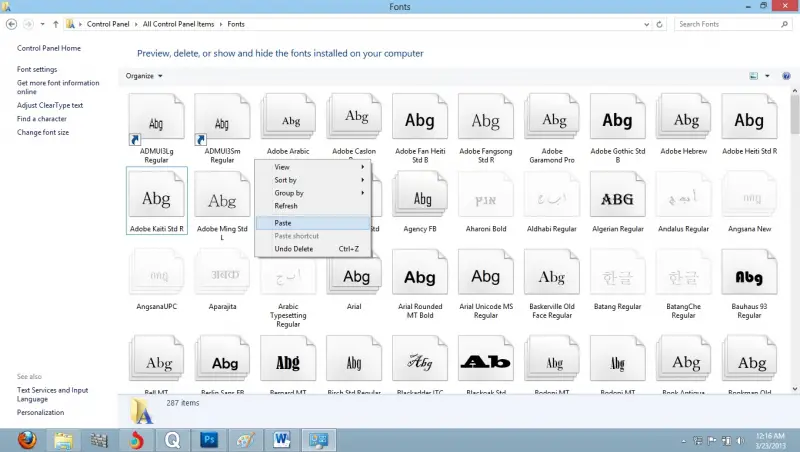This screenshot has width=800, height=452.
Task: Select the Baskerville Old Face Regular font
Action: pyautogui.click(x=552, y=272)
